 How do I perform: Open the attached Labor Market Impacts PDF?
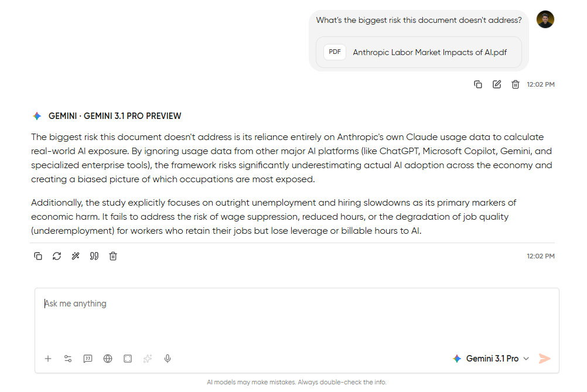(x=419, y=52)
